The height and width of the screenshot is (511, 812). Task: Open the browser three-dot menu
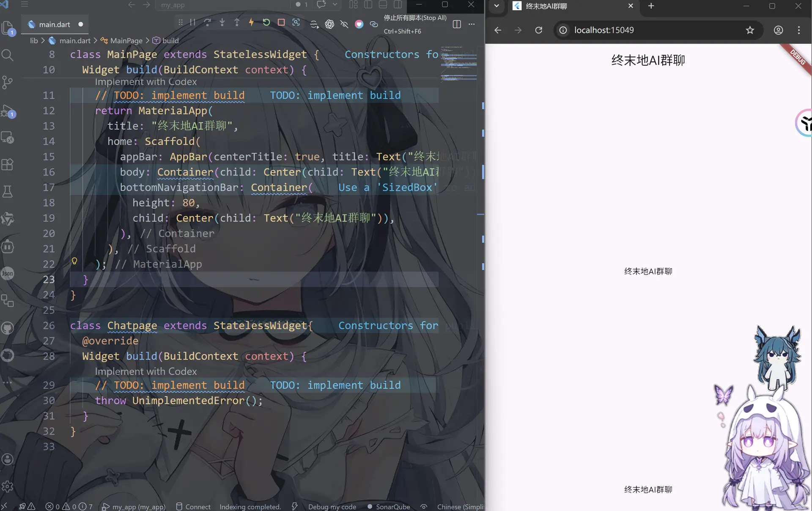[x=798, y=30]
